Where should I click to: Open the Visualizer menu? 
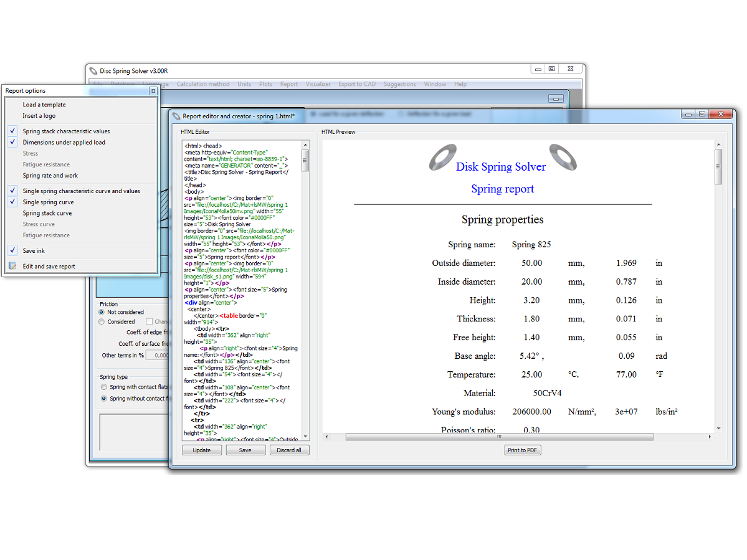(318, 84)
